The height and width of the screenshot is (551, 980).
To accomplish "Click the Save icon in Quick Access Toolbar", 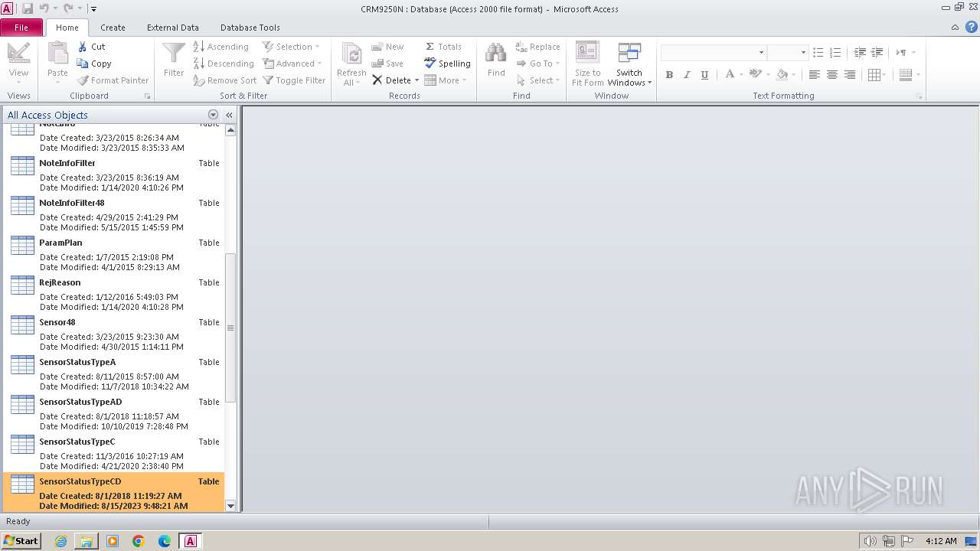I will click(28, 8).
